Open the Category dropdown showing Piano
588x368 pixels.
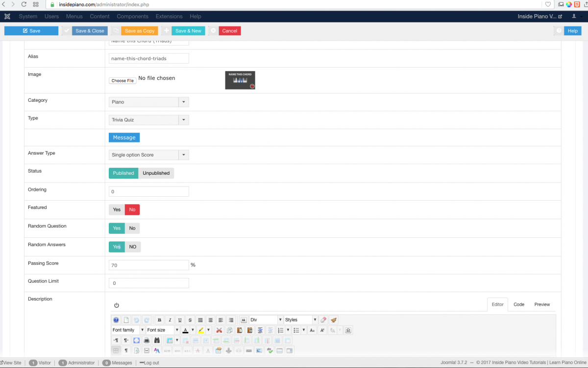click(x=148, y=102)
